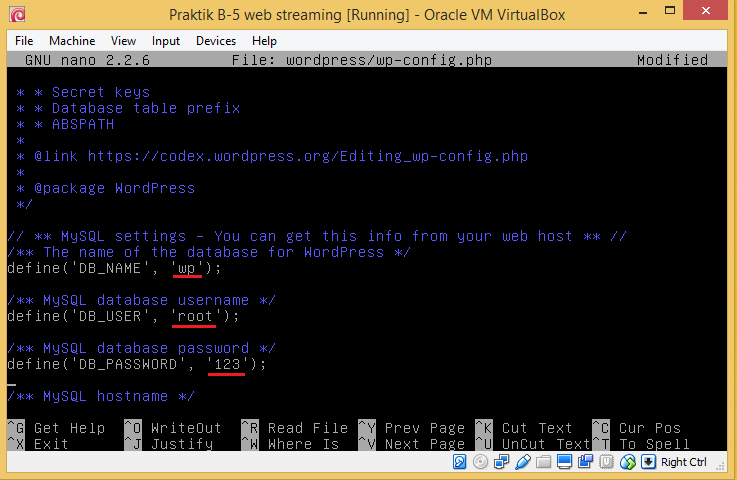This screenshot has height=480, width=737.
Task: Close the VirtualBox window
Action: pyautogui.click(x=706, y=10)
